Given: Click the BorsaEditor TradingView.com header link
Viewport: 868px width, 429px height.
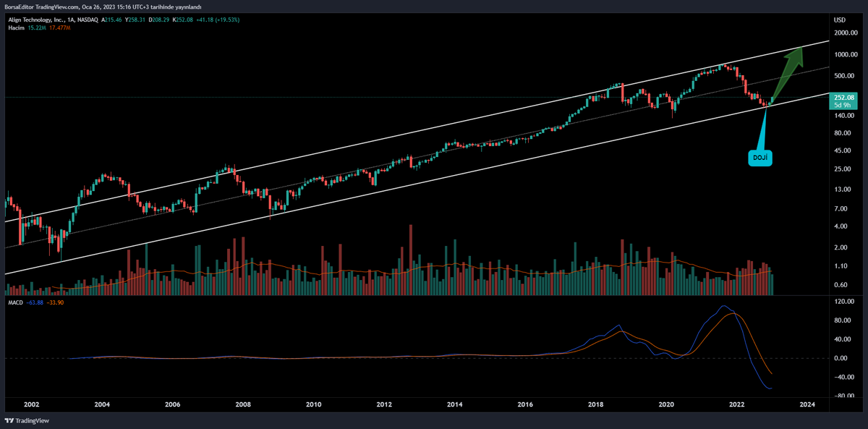Looking at the screenshot, I should (43, 6).
